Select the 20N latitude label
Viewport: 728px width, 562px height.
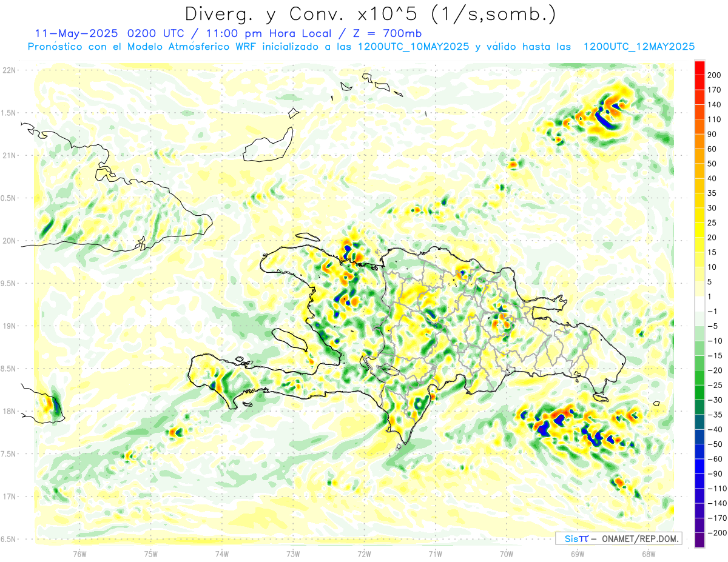coord(10,241)
